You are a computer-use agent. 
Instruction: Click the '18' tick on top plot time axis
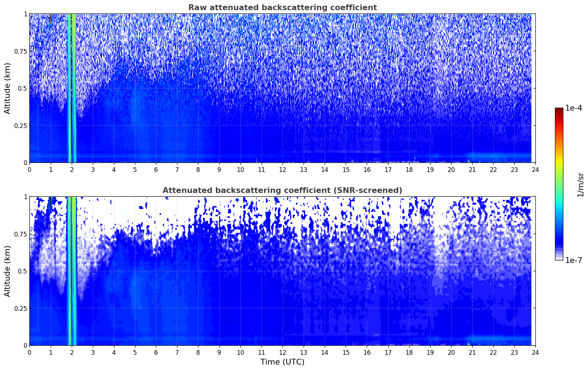coord(409,169)
